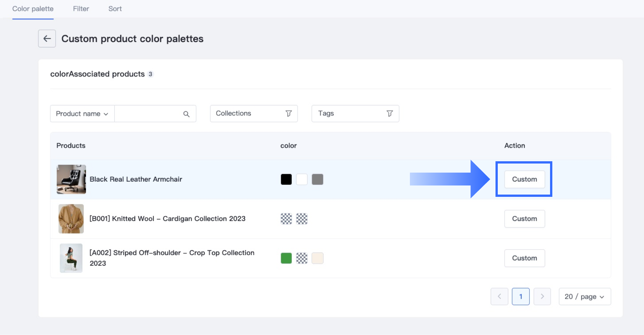Click the product name search input field

pos(148,114)
